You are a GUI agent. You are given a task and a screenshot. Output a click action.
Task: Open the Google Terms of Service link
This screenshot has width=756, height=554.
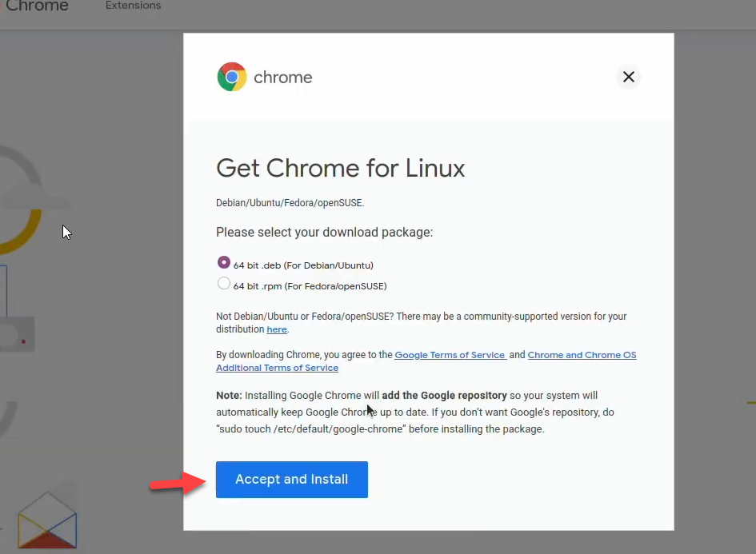[450, 355]
